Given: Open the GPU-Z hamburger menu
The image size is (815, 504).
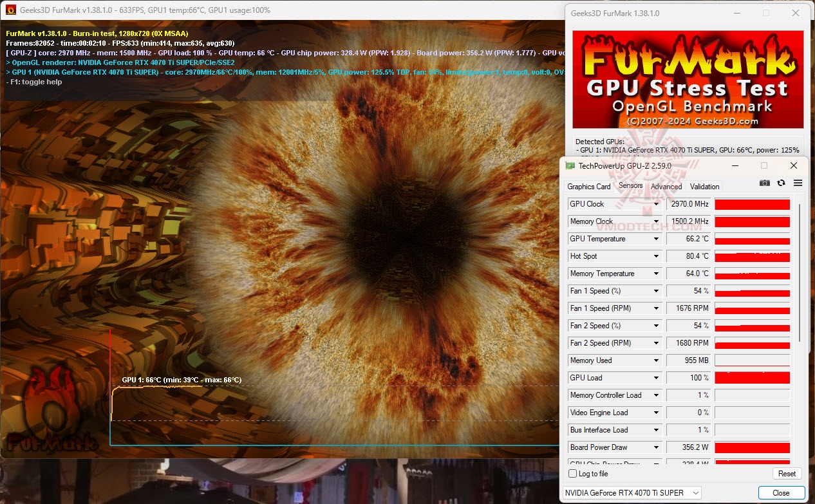Looking at the screenshot, I should click(x=798, y=183).
